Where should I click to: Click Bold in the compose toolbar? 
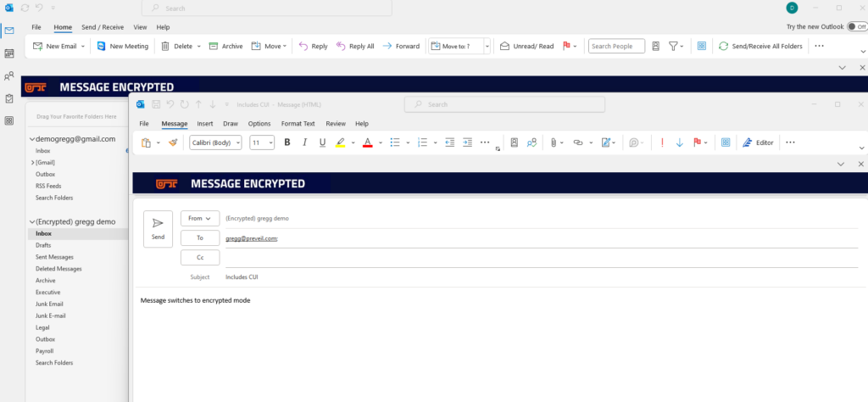tap(287, 142)
